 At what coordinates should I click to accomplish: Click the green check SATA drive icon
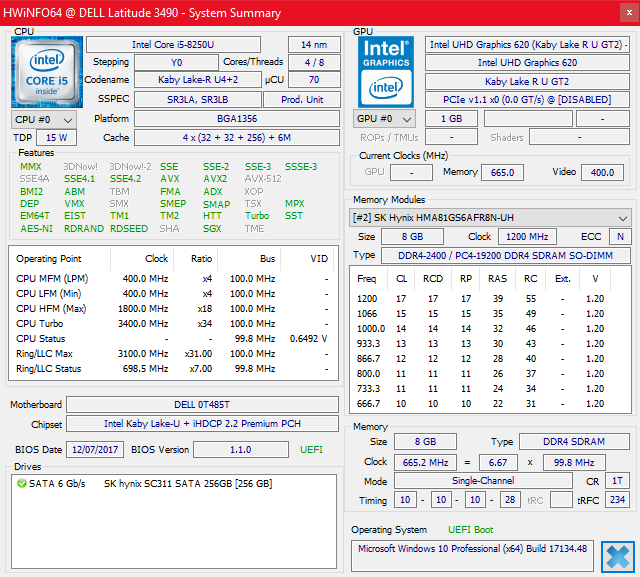(22, 483)
